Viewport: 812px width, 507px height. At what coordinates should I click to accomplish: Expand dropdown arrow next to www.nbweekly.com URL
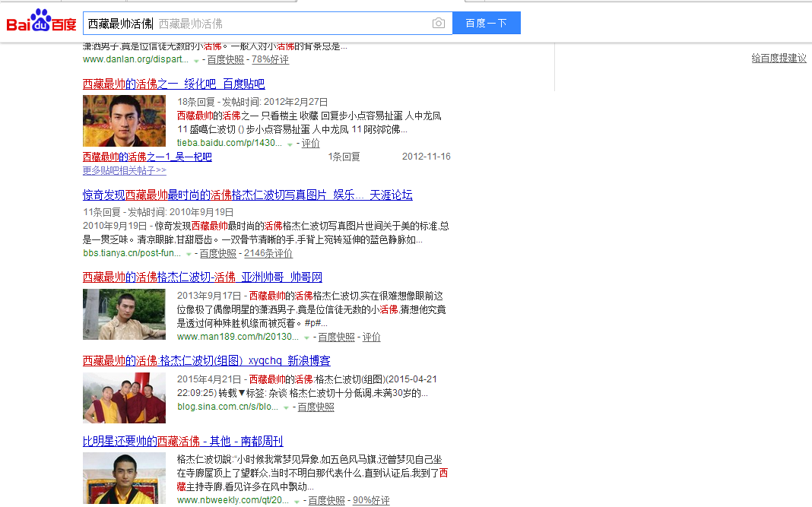point(297,502)
